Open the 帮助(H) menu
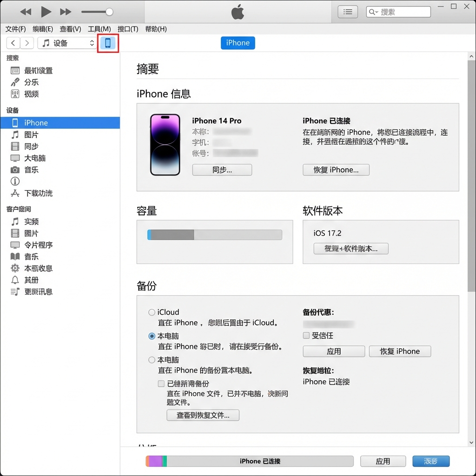 point(156,29)
